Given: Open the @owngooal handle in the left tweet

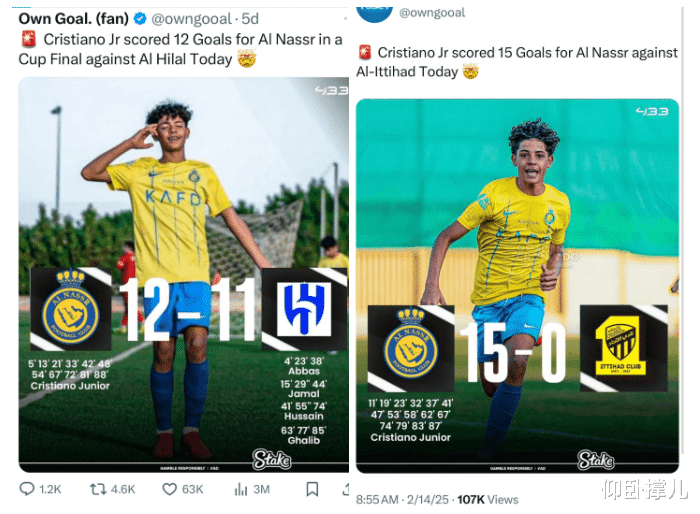Looking at the screenshot, I should pos(192,19).
